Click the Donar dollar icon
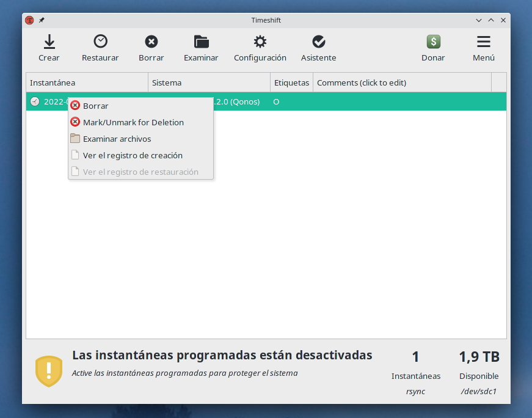The height and width of the screenshot is (418, 532). (x=433, y=42)
